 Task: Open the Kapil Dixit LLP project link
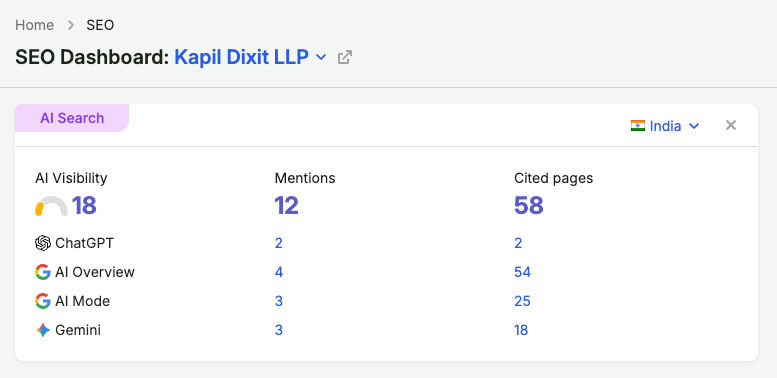click(x=241, y=57)
